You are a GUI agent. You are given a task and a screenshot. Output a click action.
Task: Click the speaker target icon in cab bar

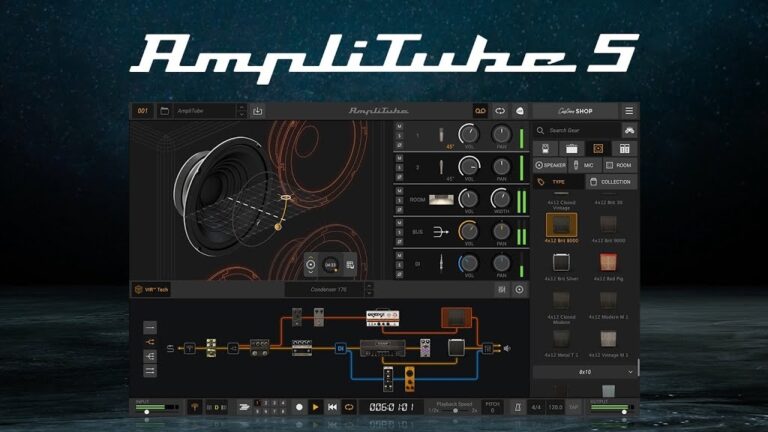coord(519,289)
